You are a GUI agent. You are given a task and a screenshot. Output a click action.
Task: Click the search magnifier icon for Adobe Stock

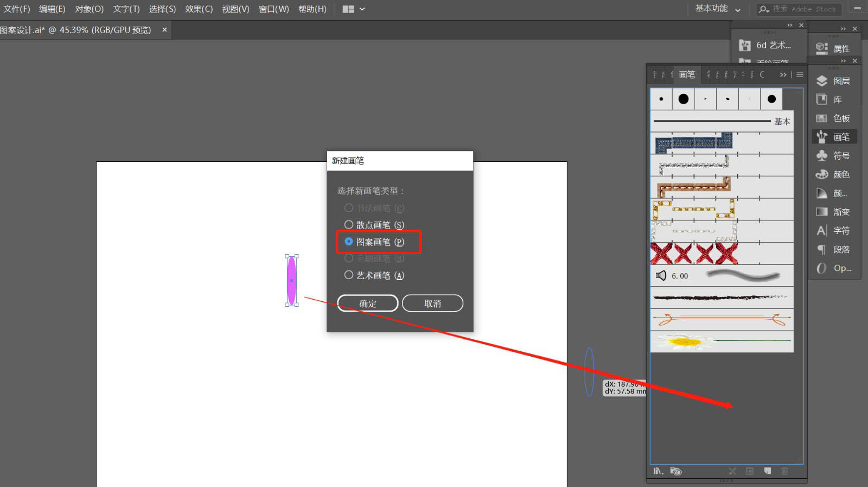pos(764,9)
